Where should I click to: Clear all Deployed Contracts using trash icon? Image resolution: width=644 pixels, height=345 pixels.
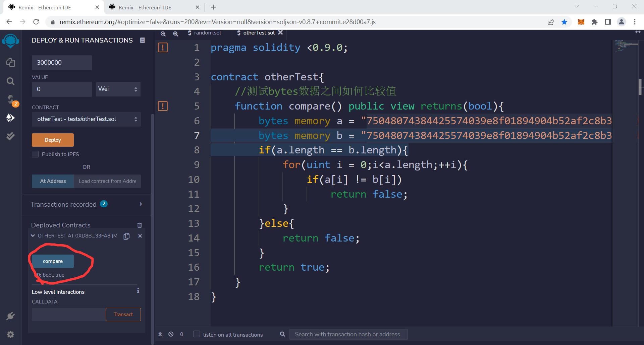(140, 225)
